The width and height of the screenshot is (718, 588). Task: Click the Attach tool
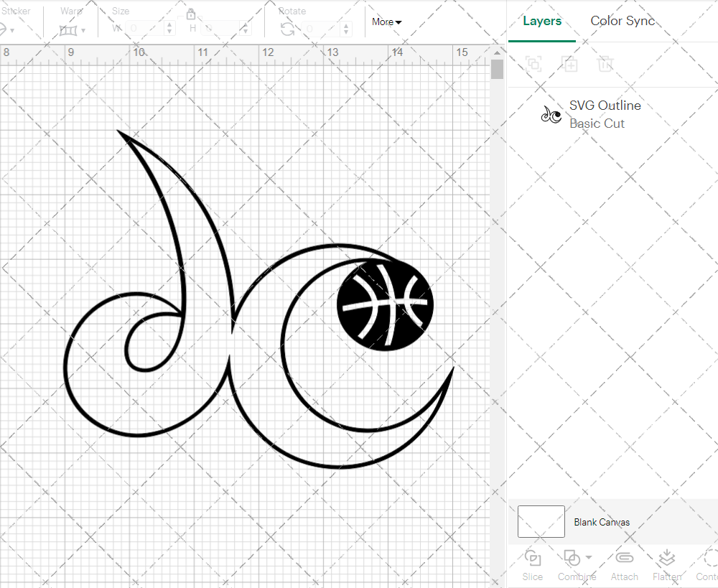(x=624, y=565)
